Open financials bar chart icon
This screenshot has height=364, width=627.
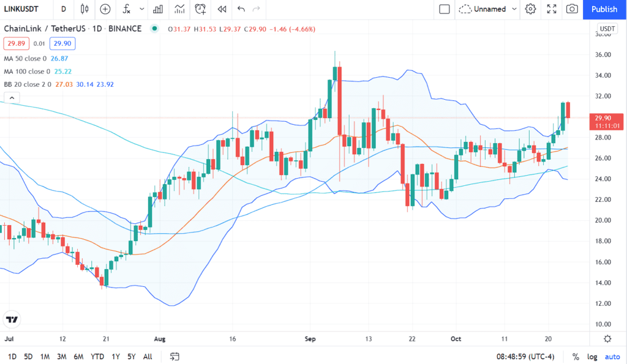point(158,9)
